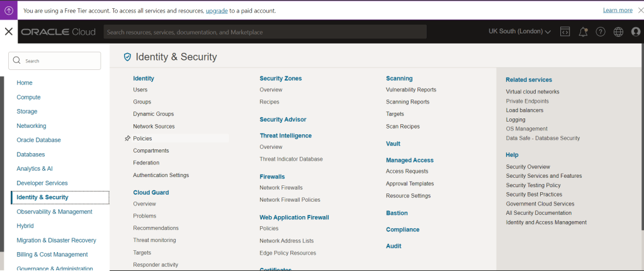Open the user profile avatar icon
This screenshot has width=644, height=271.
click(635, 32)
